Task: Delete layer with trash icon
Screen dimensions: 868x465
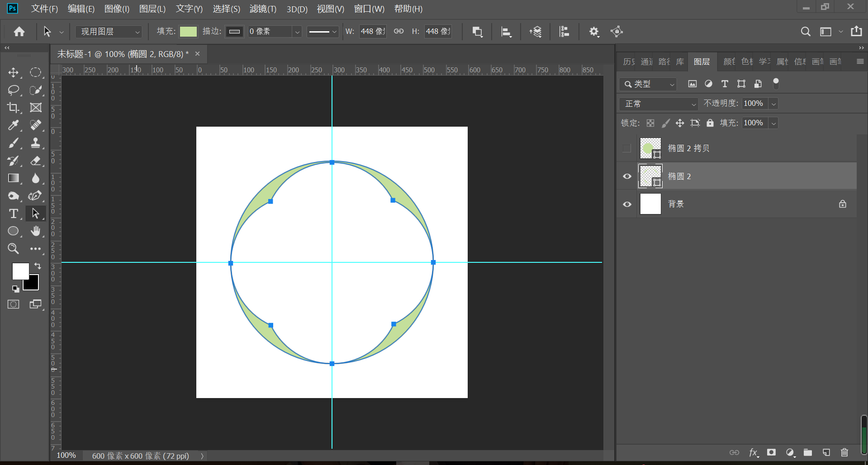Action: [844, 452]
